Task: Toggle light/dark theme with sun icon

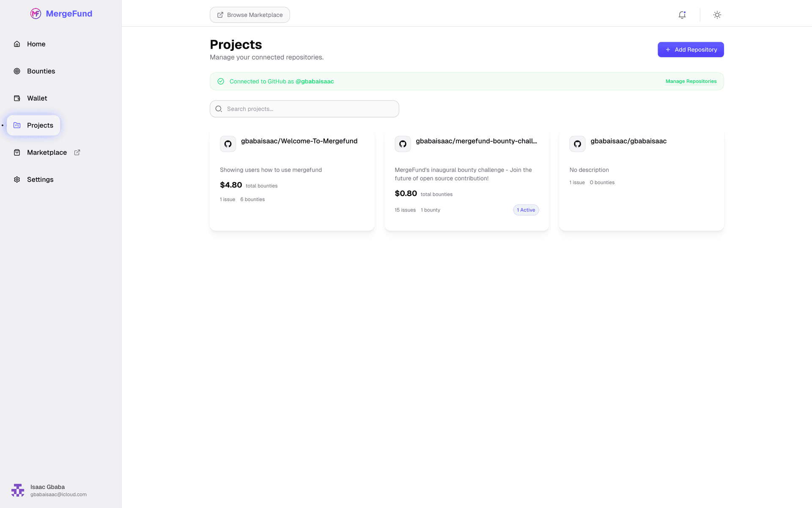Action: pos(716,14)
